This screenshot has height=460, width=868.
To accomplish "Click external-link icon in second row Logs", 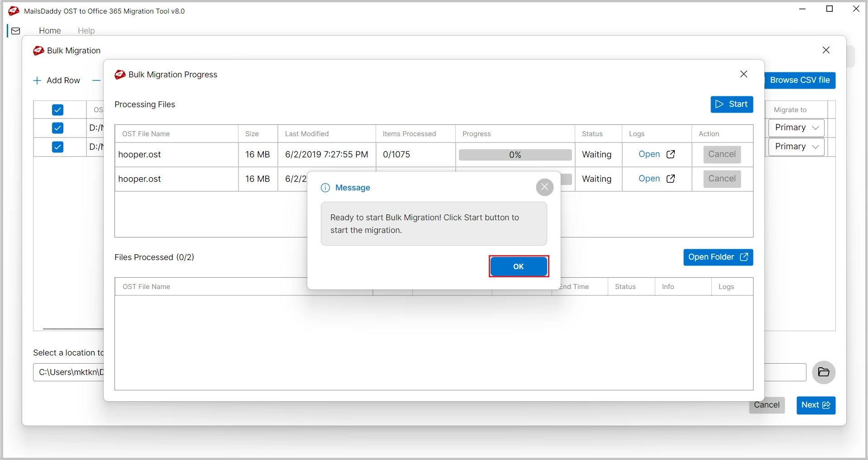I will tap(671, 179).
